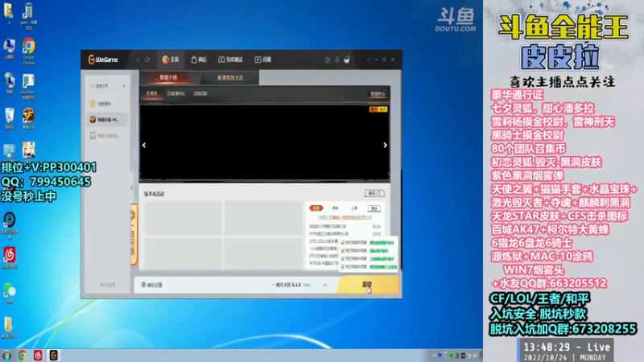Open the user avatar in WeGame header
Viewport: 644px width, 362px height.
[347, 60]
